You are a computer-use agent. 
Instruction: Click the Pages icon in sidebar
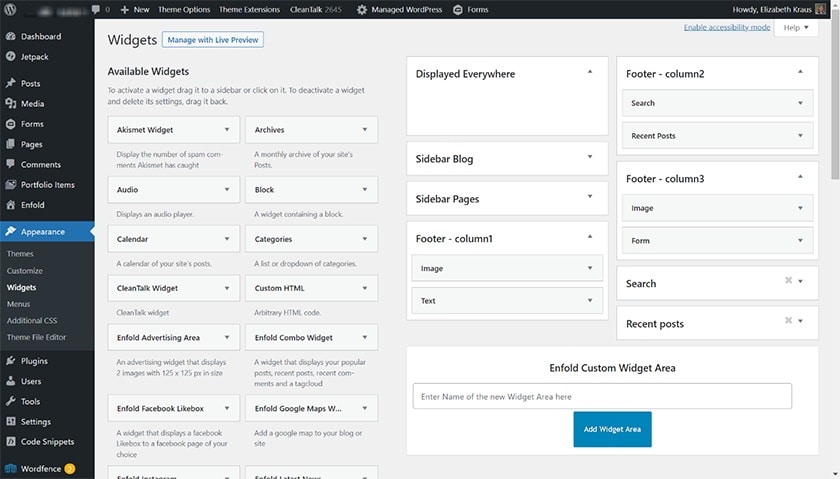point(11,144)
